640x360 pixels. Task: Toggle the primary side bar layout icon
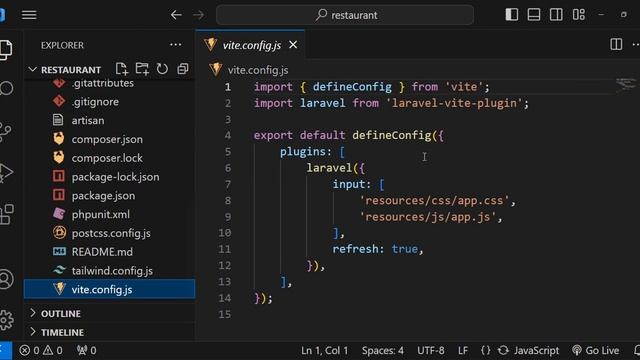[511, 15]
